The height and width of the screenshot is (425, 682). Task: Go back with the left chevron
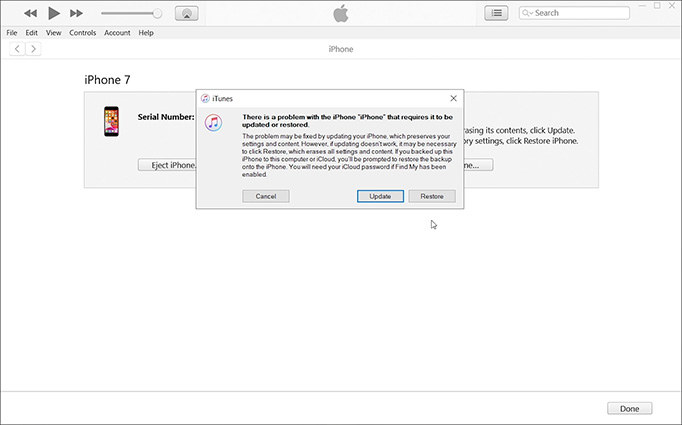click(x=17, y=49)
